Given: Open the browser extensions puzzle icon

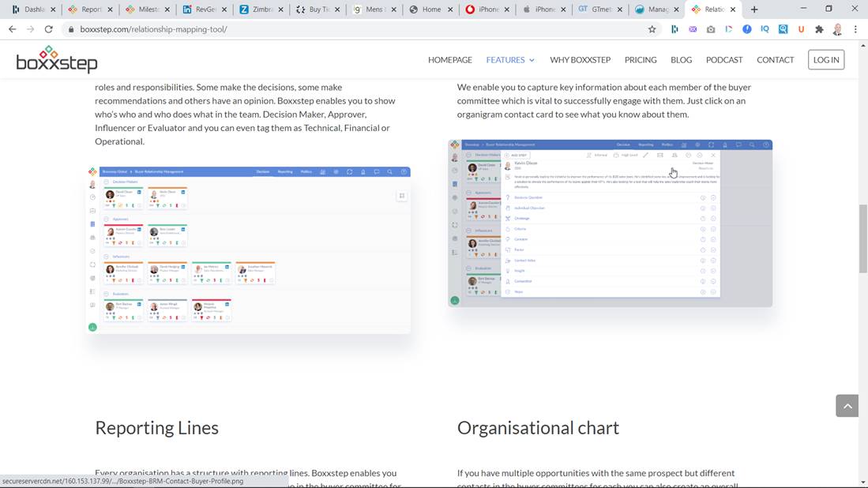Looking at the screenshot, I should [819, 29].
